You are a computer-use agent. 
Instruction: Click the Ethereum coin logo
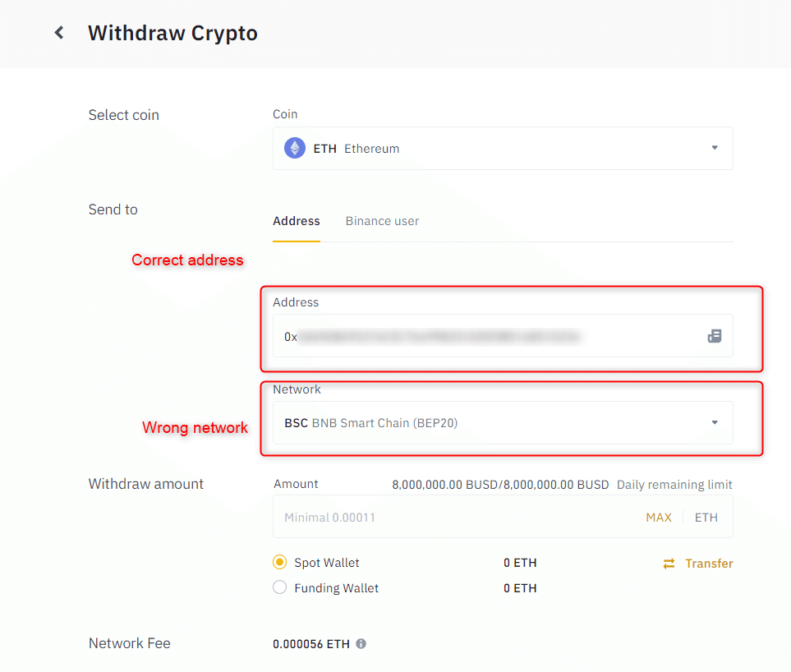[x=294, y=149]
